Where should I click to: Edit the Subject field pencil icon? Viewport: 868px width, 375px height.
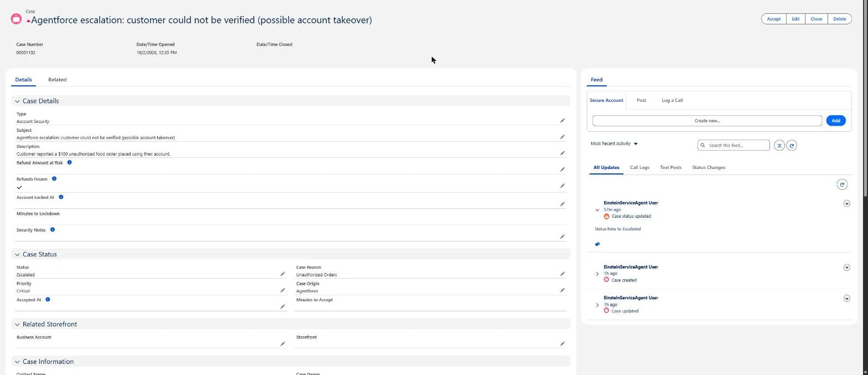coord(562,136)
